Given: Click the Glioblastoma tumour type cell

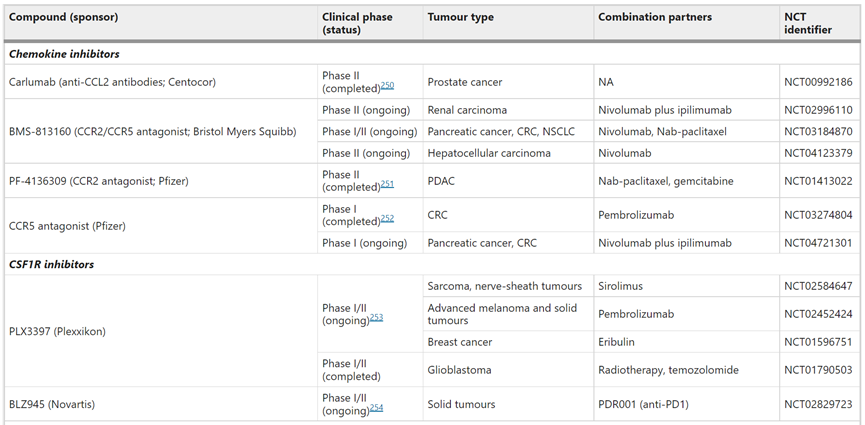Looking at the screenshot, I should pos(508,370).
